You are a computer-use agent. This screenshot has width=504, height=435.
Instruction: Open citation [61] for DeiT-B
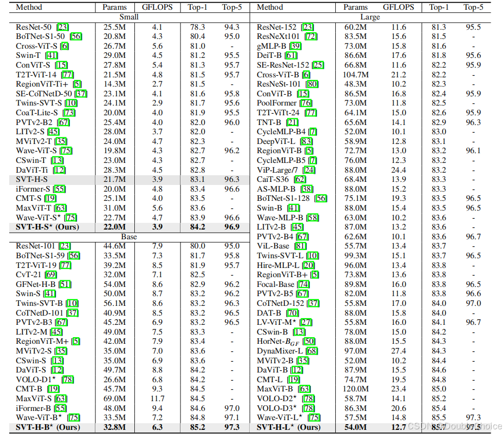click(291, 55)
